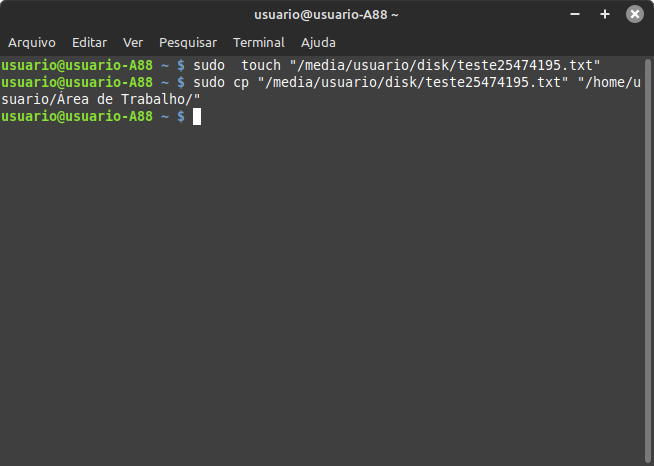The image size is (654, 466).
Task: Click the word touch in the first command
Action: pyautogui.click(x=261, y=65)
